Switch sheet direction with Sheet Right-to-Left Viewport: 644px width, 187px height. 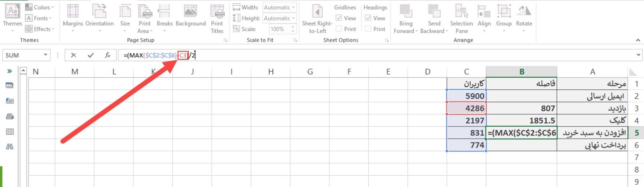pyautogui.click(x=317, y=18)
